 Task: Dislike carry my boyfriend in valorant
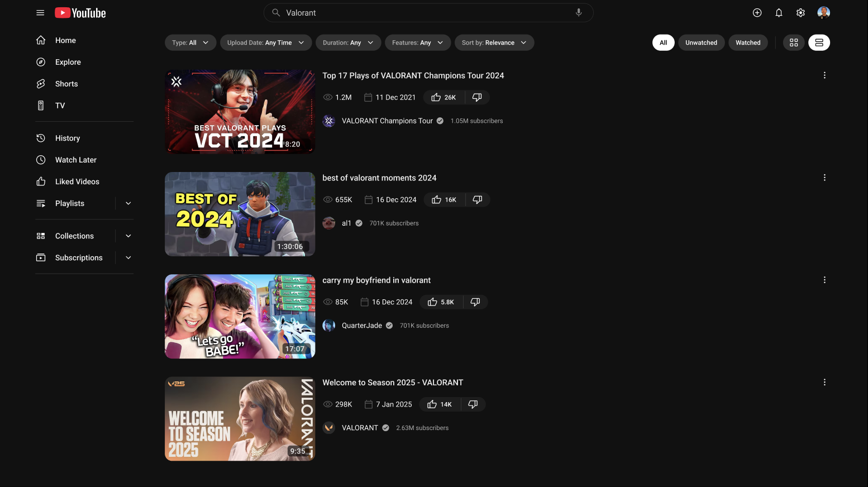tap(475, 302)
